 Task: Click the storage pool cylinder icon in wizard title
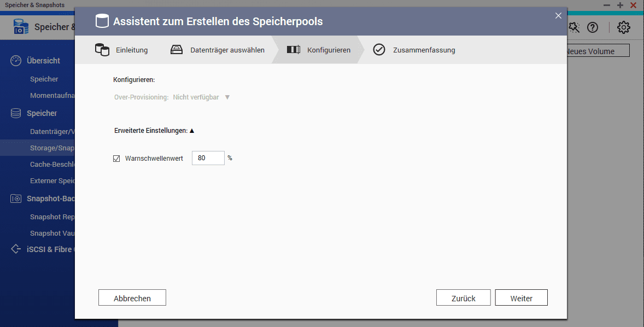102,21
